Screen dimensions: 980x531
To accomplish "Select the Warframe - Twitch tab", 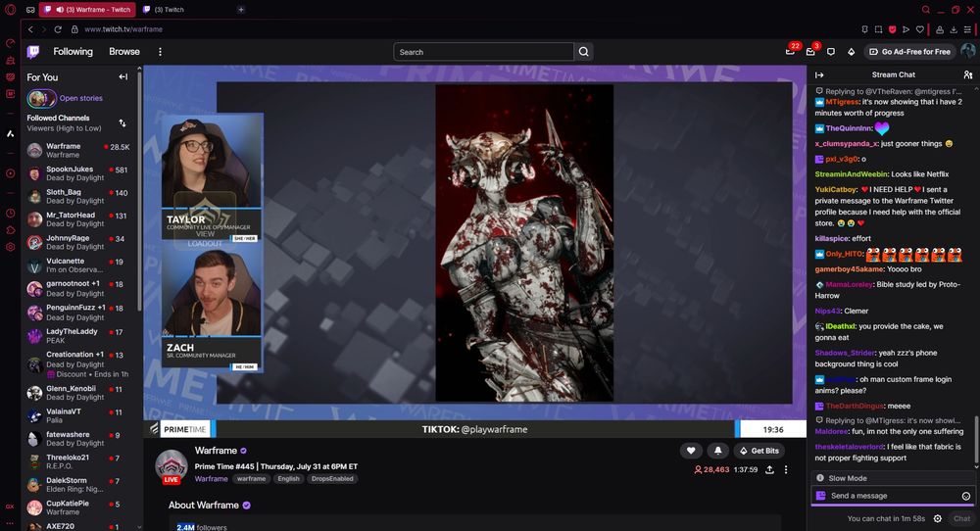I will point(87,10).
